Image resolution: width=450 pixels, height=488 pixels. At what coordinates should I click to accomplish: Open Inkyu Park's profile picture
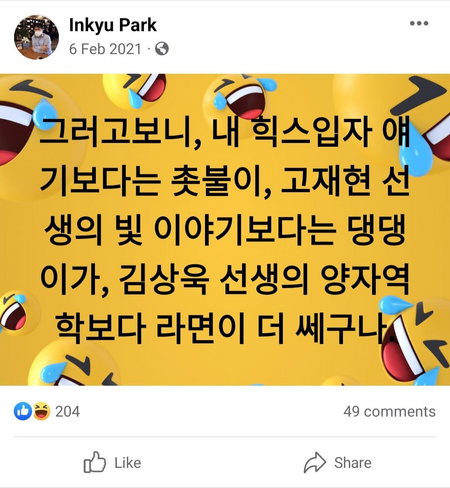[x=36, y=37]
